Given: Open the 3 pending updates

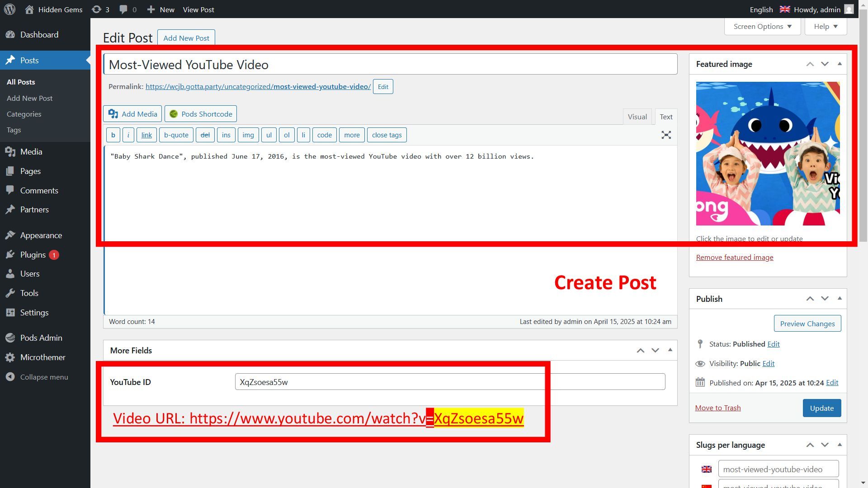Looking at the screenshot, I should (100, 9).
